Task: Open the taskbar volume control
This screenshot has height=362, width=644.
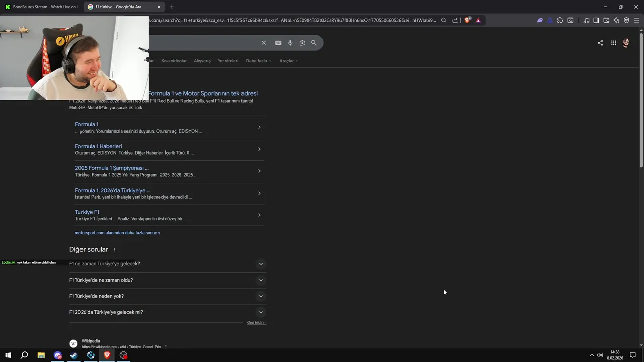Action: (600, 355)
